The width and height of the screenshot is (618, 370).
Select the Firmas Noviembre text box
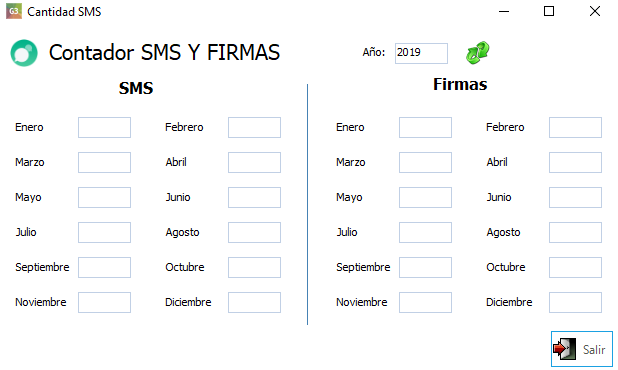[x=425, y=302]
